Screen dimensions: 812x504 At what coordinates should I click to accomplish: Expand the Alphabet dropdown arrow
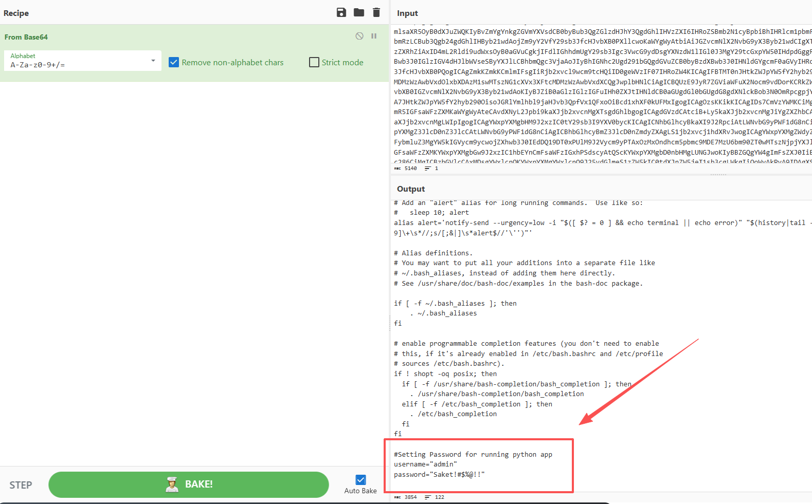pos(153,61)
